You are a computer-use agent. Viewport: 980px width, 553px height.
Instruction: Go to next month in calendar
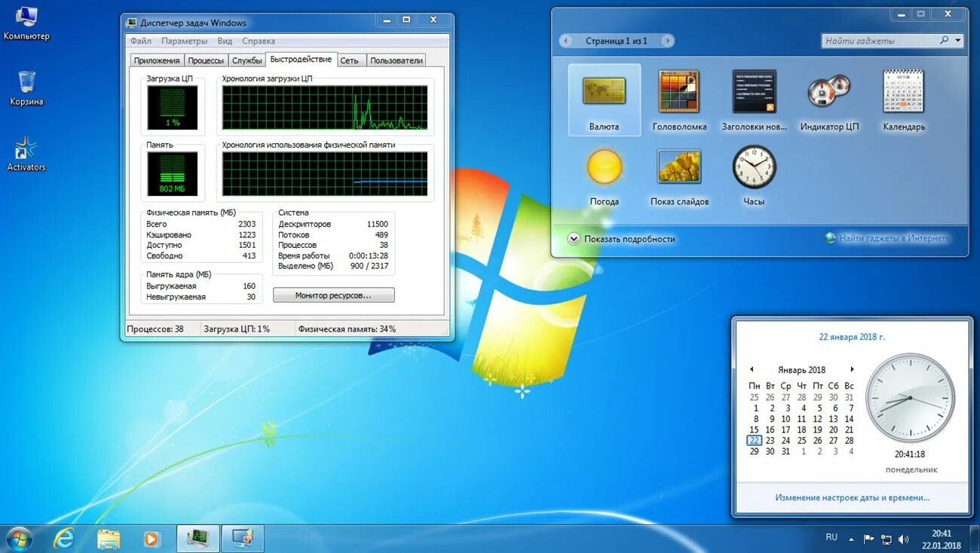click(x=852, y=370)
